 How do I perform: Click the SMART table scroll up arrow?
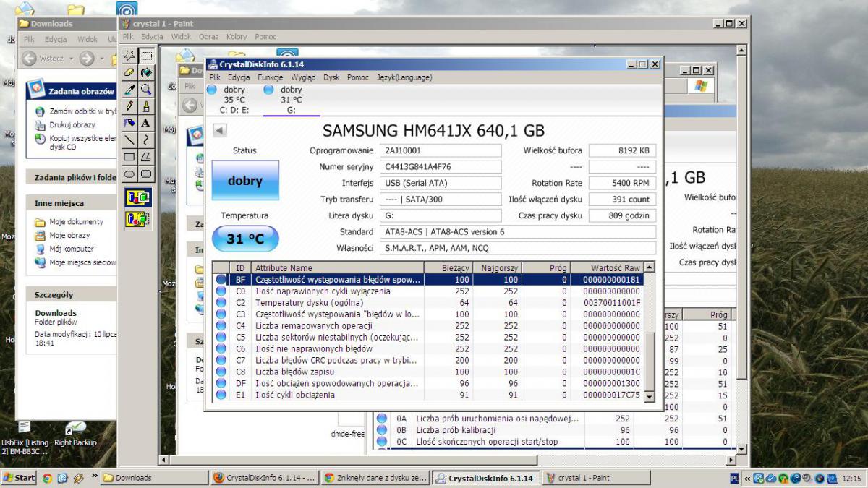coord(649,267)
